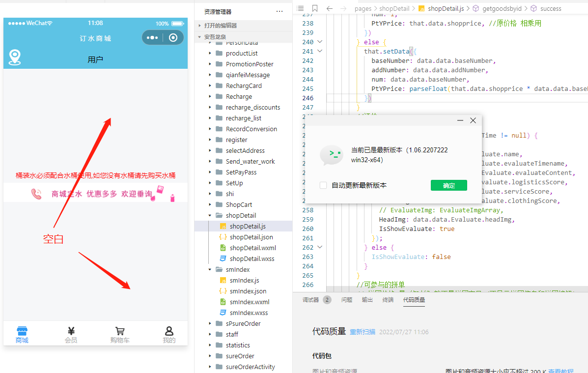
Task: Enable the 自动更新最新版本 checkbox
Action: click(x=323, y=185)
